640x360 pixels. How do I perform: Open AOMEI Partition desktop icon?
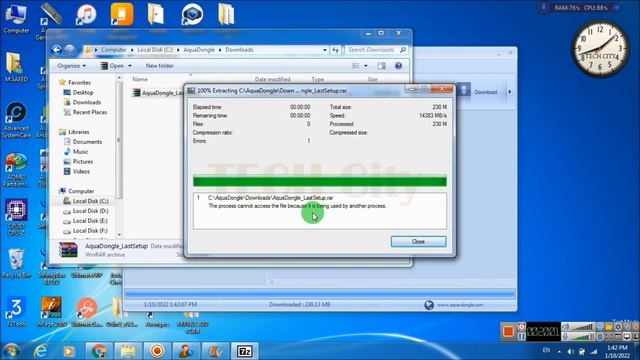[x=16, y=170]
